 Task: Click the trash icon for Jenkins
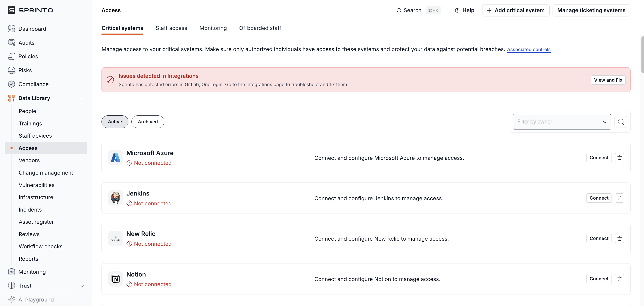pyautogui.click(x=619, y=198)
